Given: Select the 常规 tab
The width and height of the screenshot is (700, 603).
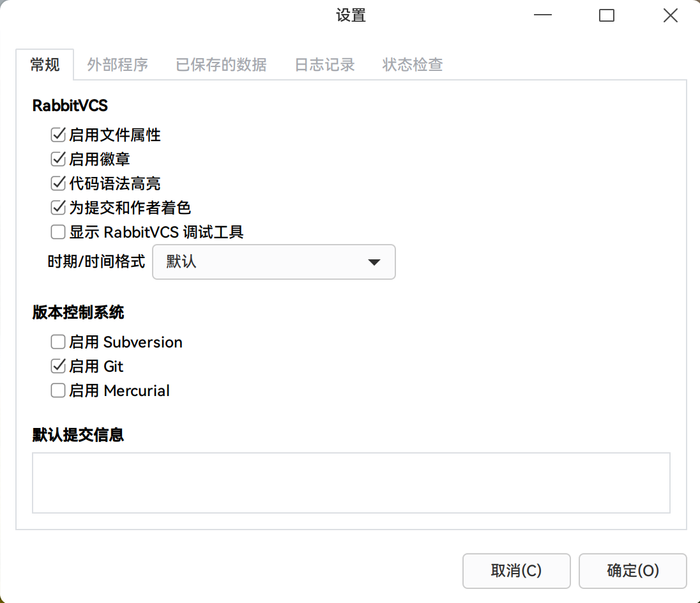Looking at the screenshot, I should click(45, 65).
